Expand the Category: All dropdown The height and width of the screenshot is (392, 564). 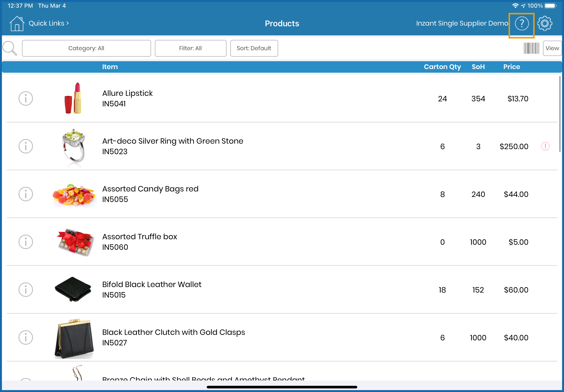[x=86, y=48]
